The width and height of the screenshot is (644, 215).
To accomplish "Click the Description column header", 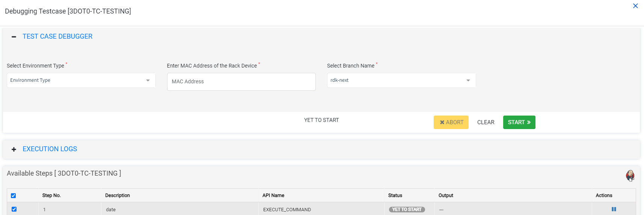I will (118, 195).
